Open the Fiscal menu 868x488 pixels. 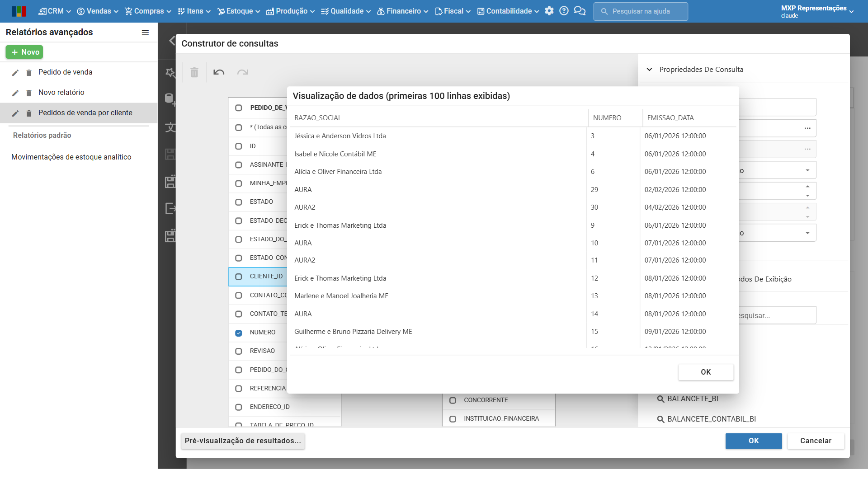click(453, 11)
